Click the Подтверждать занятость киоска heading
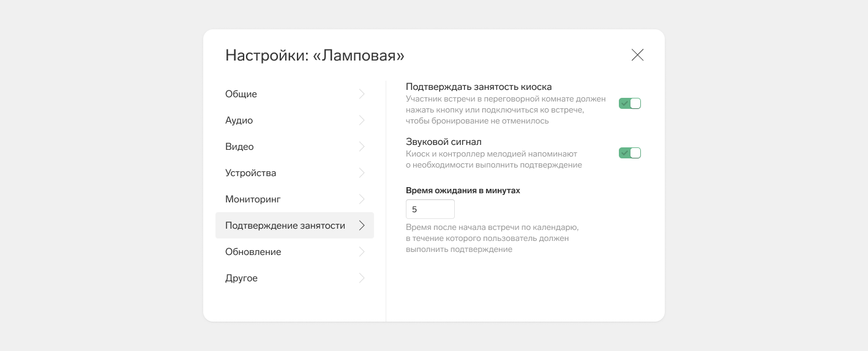868x351 pixels. coord(479,87)
